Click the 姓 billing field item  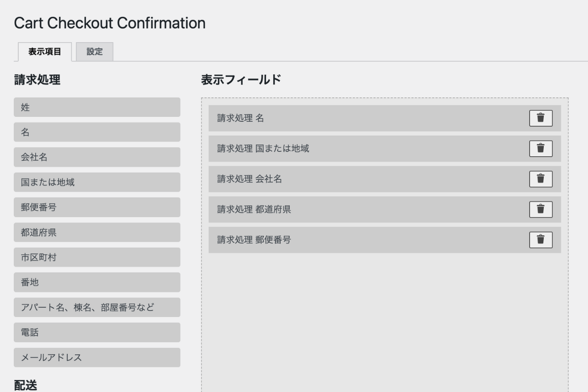click(x=97, y=107)
